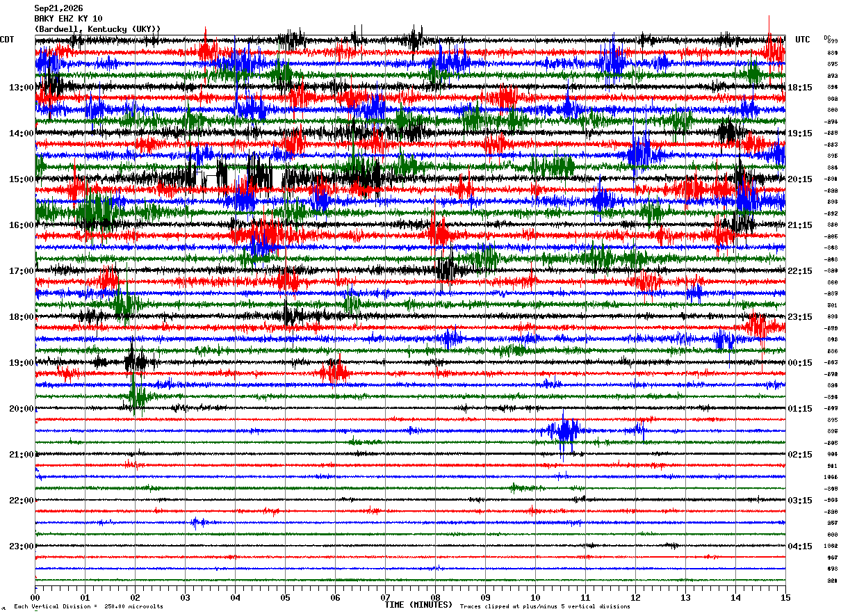
Task: Select the BAKY EHZ KY 10 station label
Action: (x=68, y=19)
